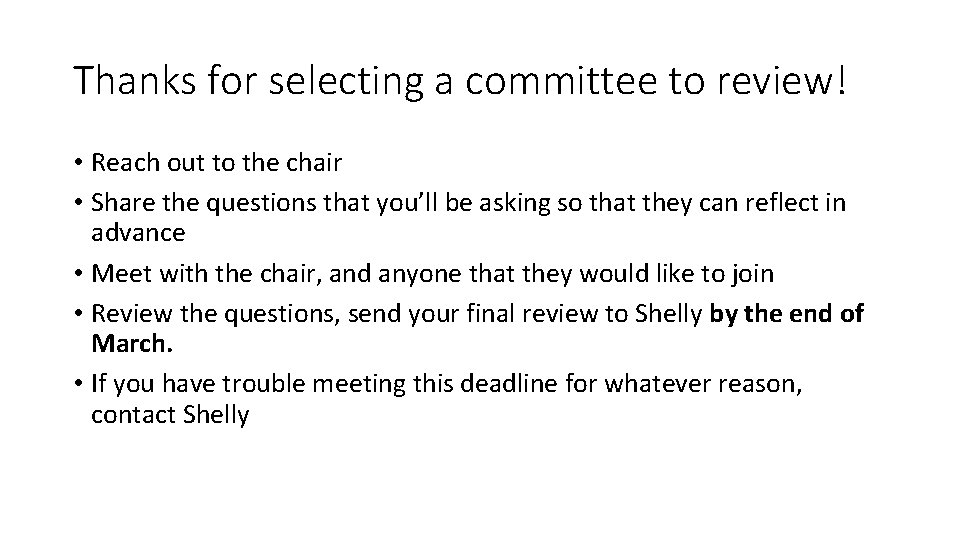
Task: Click the word "advance"
Action: pos(138,233)
